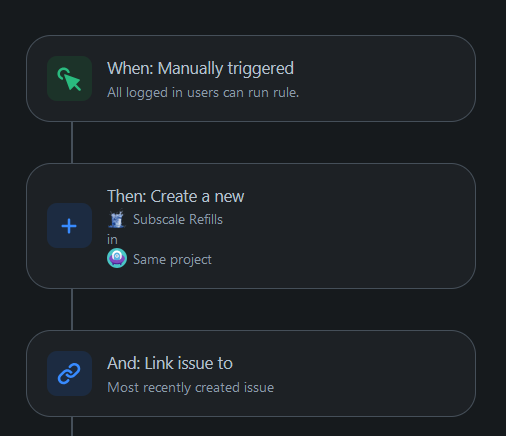507x436 pixels.
Task: Click the 'Same project' label
Action: click(172, 260)
